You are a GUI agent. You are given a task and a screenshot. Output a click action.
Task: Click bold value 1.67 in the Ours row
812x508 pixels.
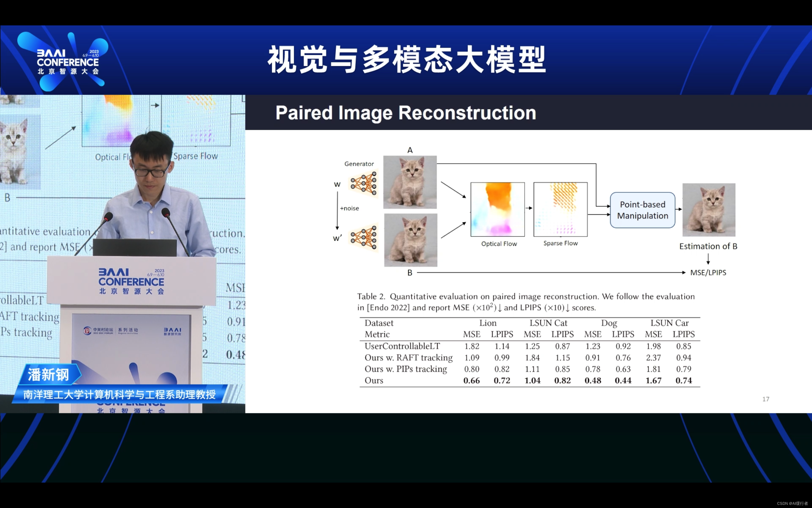653,381
